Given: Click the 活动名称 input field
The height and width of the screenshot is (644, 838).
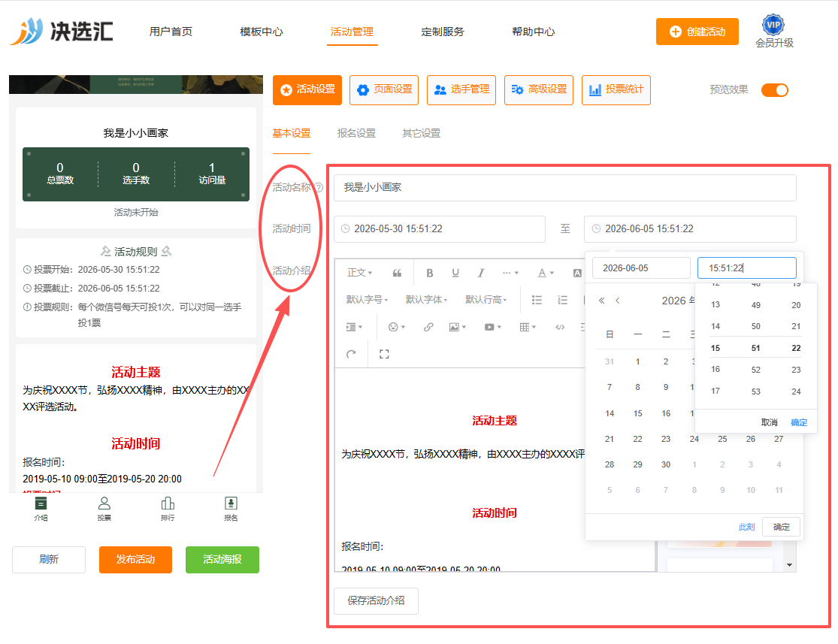Looking at the screenshot, I should click(x=565, y=188).
